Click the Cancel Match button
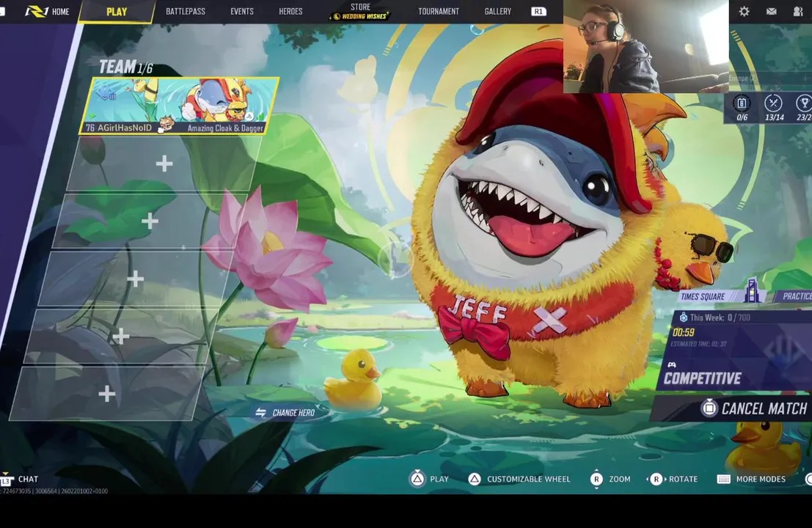Viewport: 812px width, 528px height. pos(731,408)
